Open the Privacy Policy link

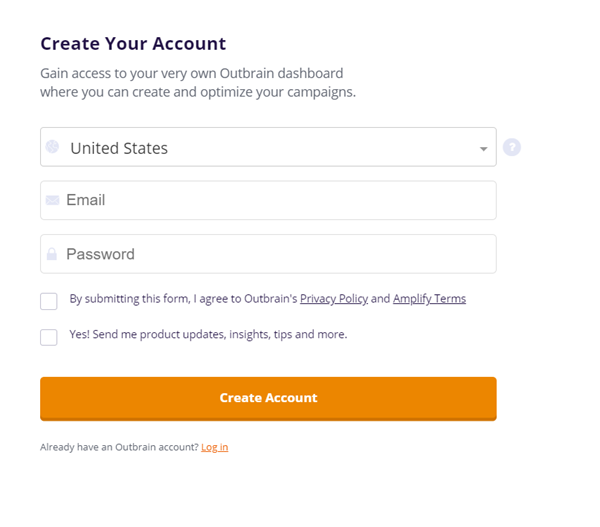pyautogui.click(x=333, y=299)
